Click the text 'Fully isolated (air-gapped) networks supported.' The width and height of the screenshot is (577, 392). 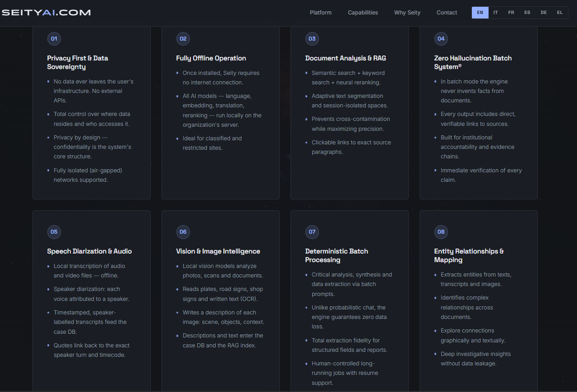[88, 175]
